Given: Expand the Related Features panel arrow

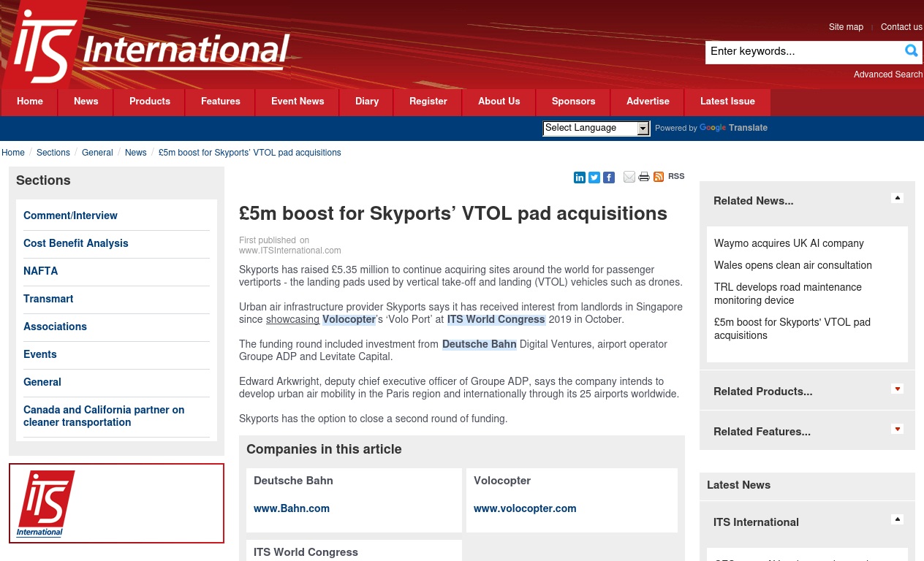Looking at the screenshot, I should 898,429.
